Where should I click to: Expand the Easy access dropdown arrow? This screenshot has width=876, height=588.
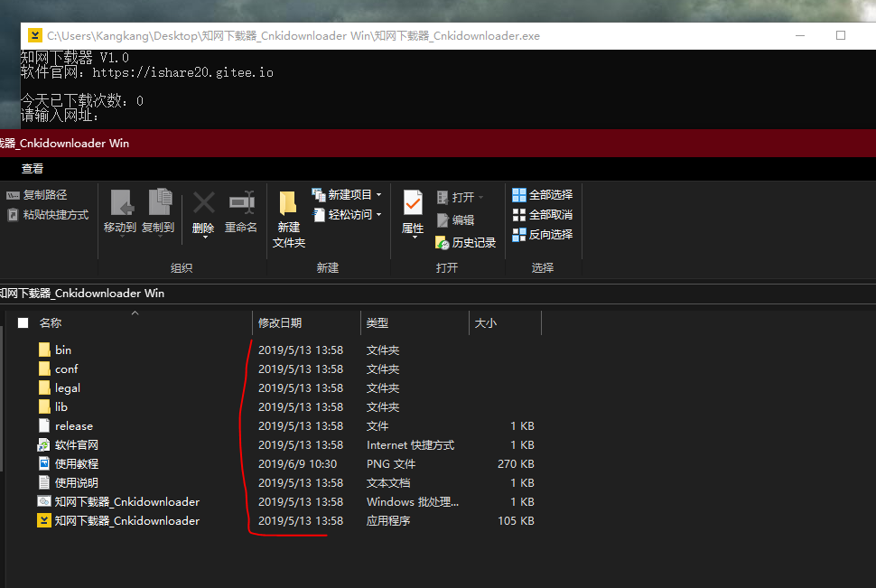pos(378,215)
